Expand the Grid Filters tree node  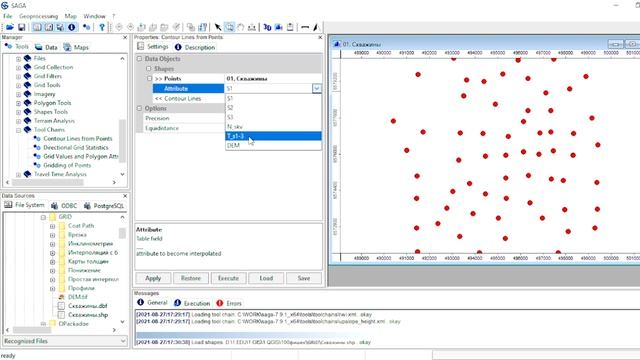pos(18,77)
